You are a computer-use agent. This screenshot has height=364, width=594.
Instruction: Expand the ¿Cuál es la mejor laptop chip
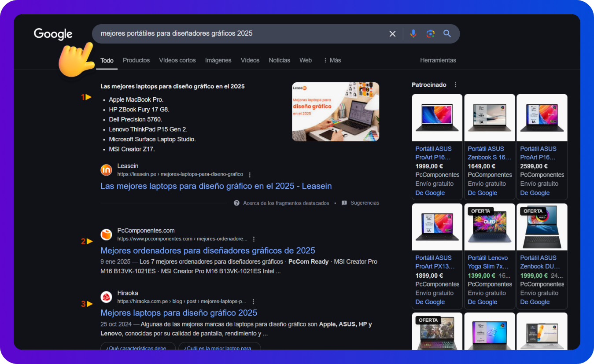click(220, 347)
